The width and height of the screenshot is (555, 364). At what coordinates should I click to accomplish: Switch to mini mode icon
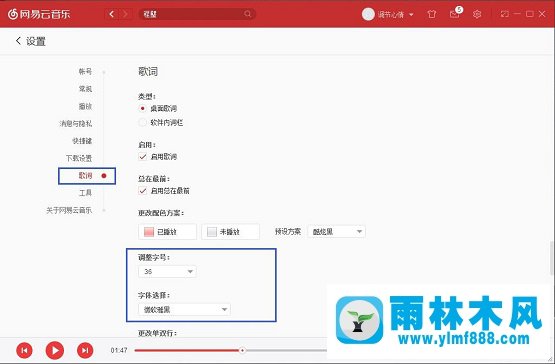[504, 14]
